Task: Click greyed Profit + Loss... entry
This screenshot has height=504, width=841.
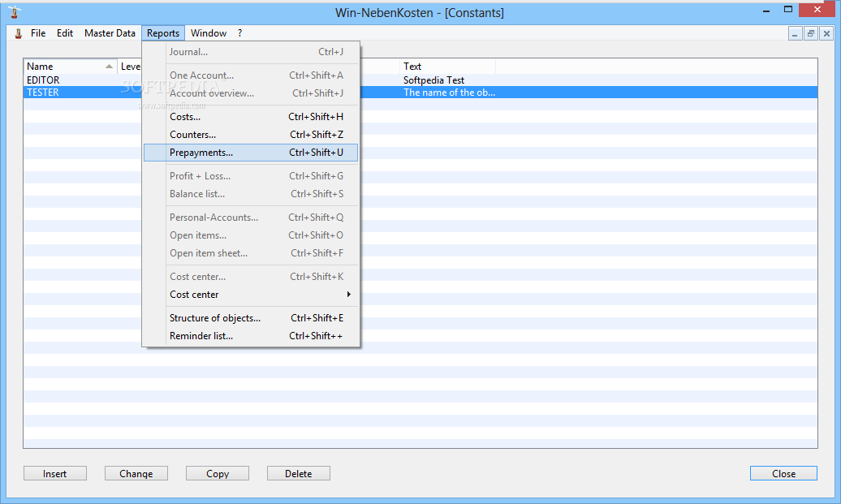Action: coord(251,176)
